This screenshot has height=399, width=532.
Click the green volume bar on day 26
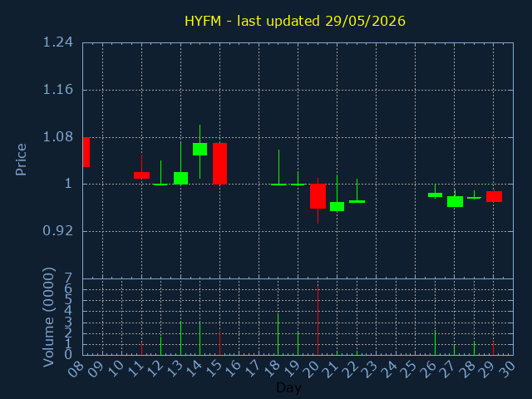click(x=435, y=342)
